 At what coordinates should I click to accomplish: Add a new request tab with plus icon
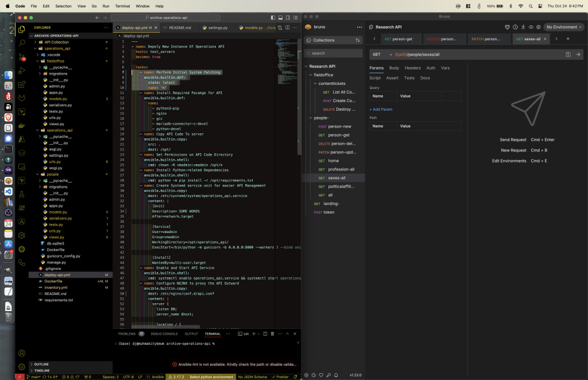coord(568,38)
